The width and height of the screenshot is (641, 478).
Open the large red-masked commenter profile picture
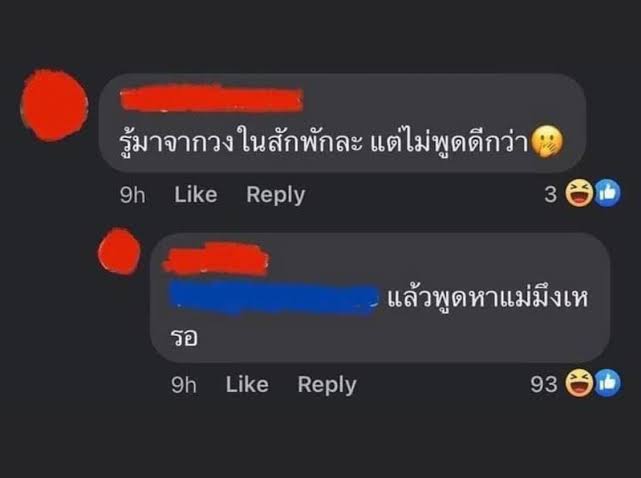[54, 105]
